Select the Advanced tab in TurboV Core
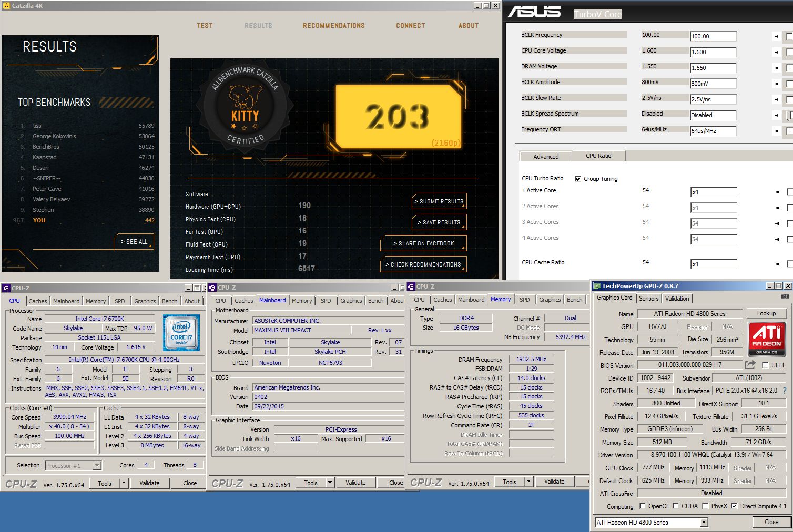This screenshot has height=532, width=793. coord(546,156)
